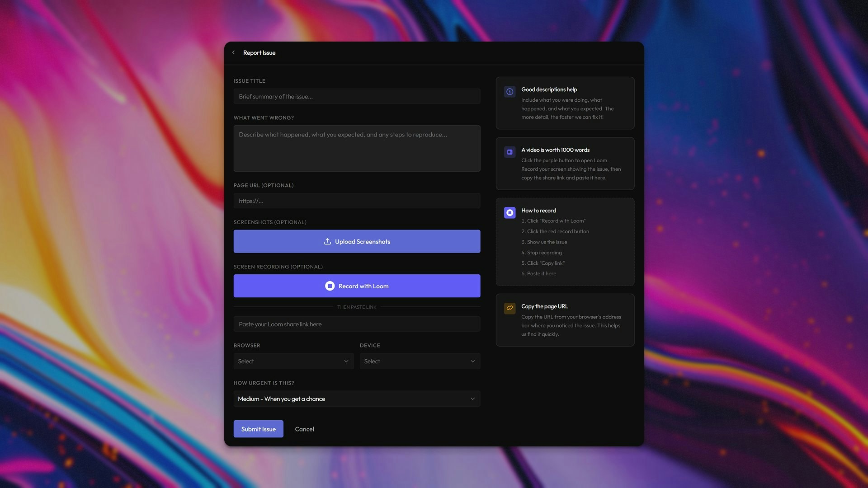Click Upload Screenshots
The image size is (868, 488).
point(357,241)
